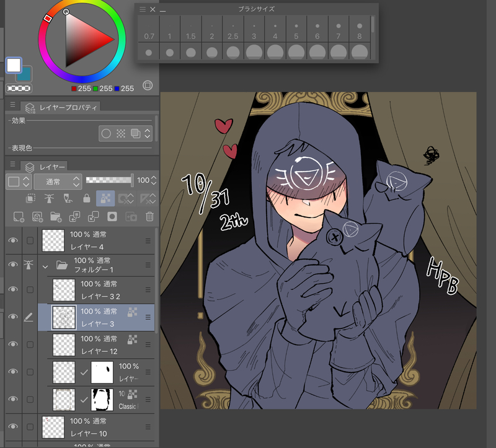Click the apply mask to layer icon

[x=131, y=217]
